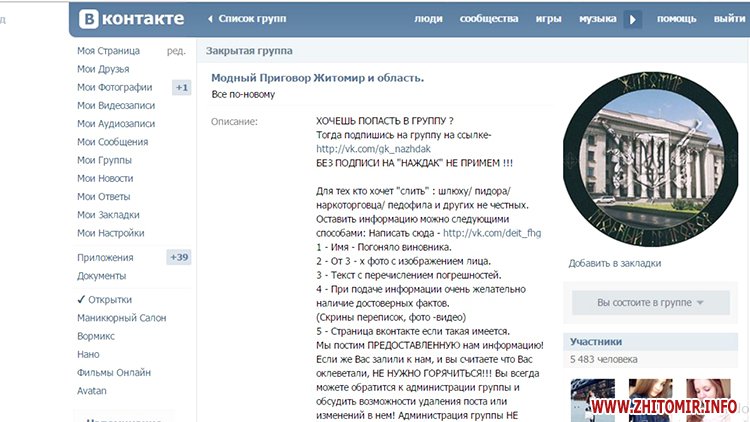This screenshot has height=422, width=750.
Task: Click the +1 badge next to Мои Фотографии
Action: 181,88
